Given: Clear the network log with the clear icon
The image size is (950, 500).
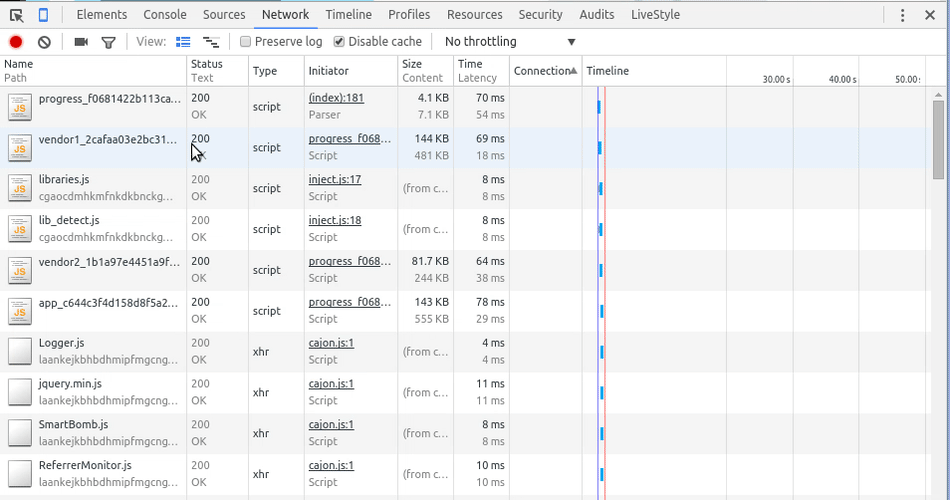Looking at the screenshot, I should click(x=44, y=42).
